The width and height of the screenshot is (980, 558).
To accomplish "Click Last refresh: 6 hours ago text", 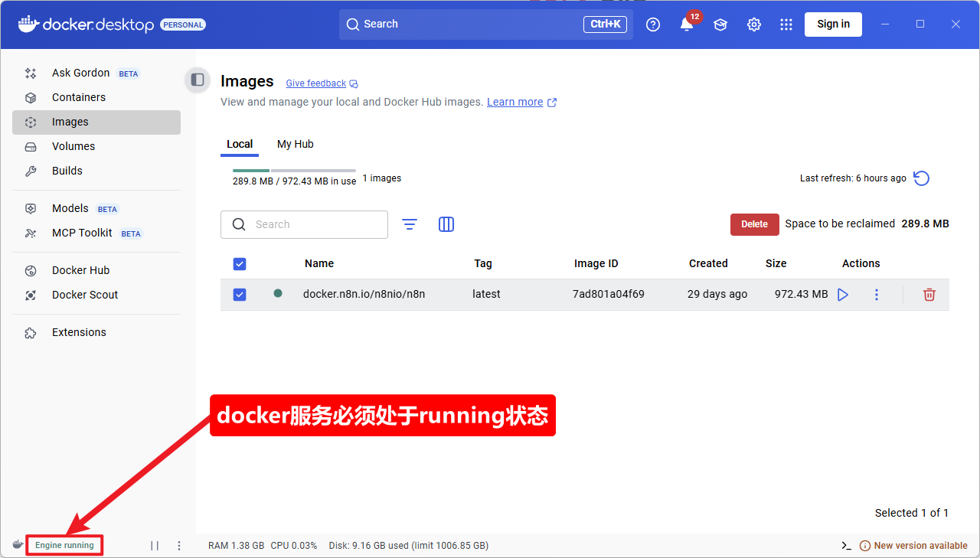I will click(x=853, y=178).
